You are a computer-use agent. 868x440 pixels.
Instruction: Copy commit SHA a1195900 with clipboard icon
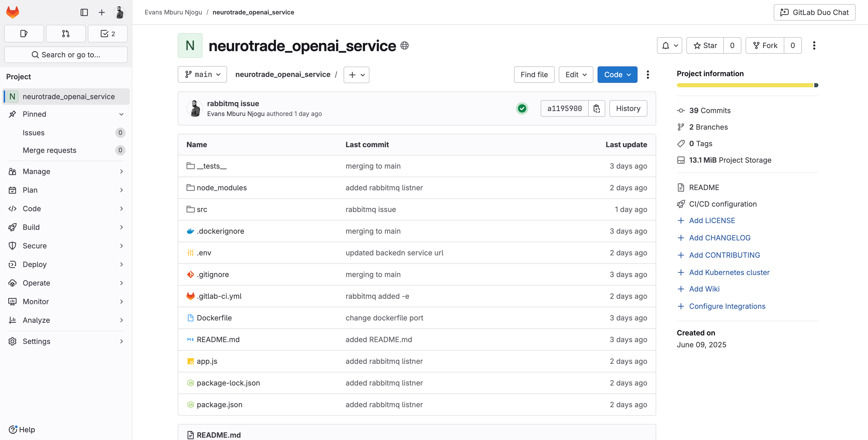click(x=596, y=108)
